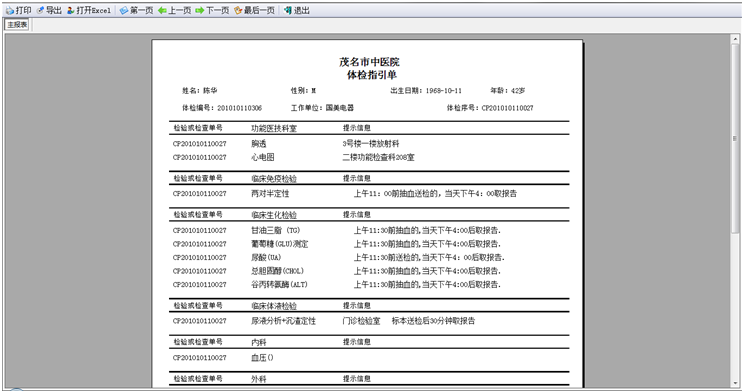This screenshot has height=392, width=742.
Task: Click the 下一页 text button
Action: 217,10
